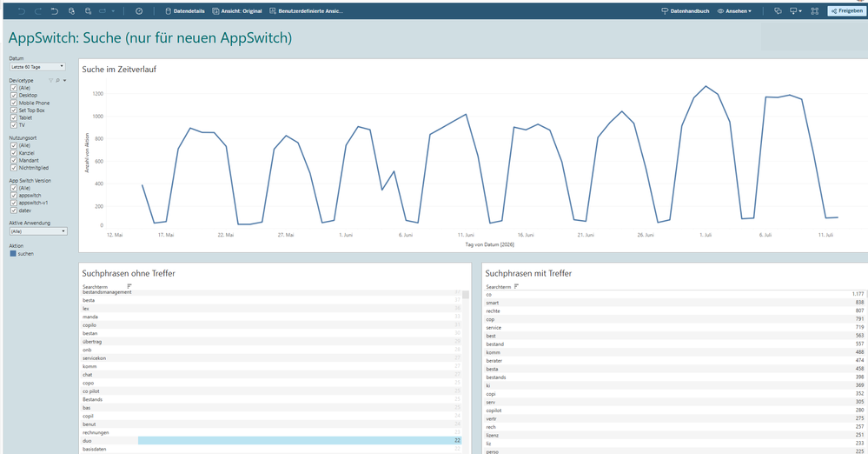Click the revert icon in toolbar
The image size is (868, 454).
[x=54, y=11]
